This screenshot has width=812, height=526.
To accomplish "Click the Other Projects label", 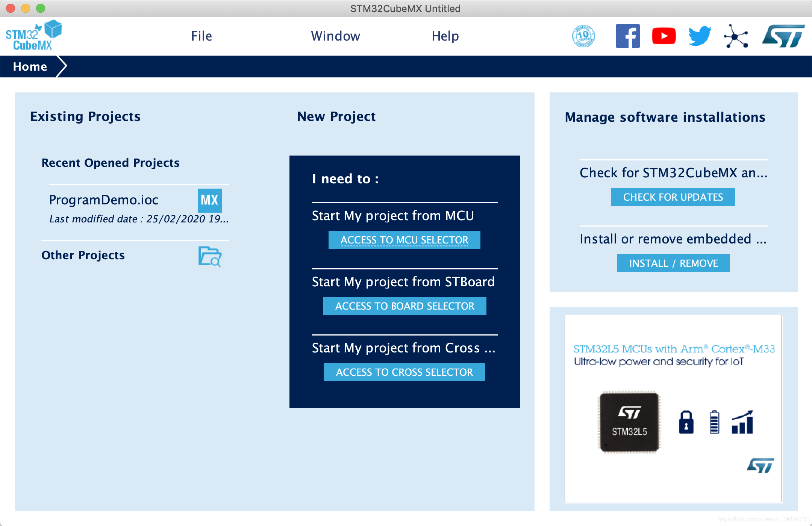I will pyautogui.click(x=83, y=255).
